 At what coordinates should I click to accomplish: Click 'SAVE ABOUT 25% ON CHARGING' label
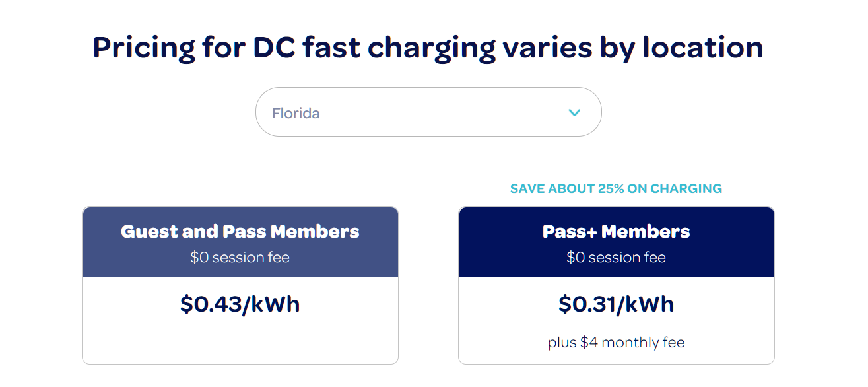pos(616,188)
